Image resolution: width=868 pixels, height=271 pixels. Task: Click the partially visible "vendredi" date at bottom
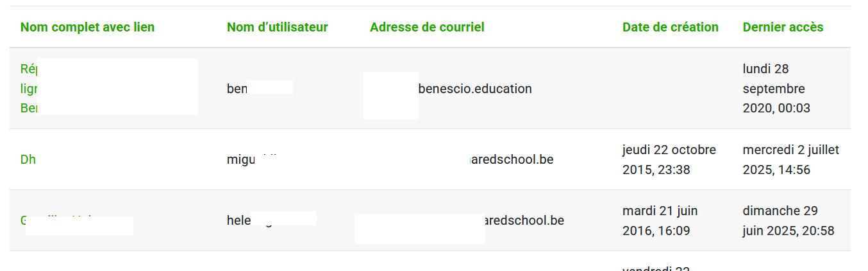[655, 267]
